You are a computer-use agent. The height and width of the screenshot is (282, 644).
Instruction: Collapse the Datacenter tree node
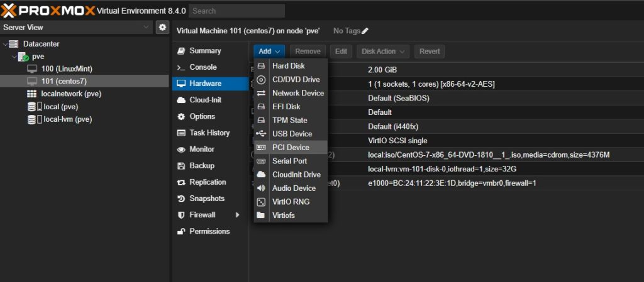coord(4,44)
